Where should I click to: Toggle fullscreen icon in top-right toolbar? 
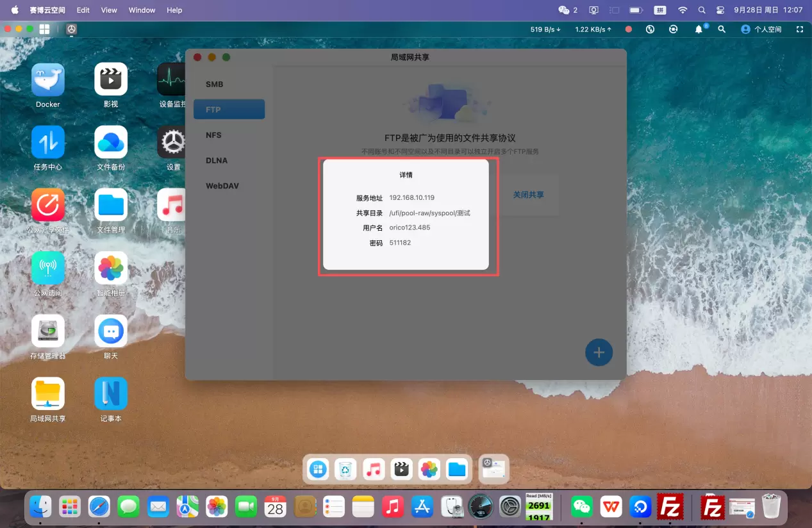click(799, 29)
